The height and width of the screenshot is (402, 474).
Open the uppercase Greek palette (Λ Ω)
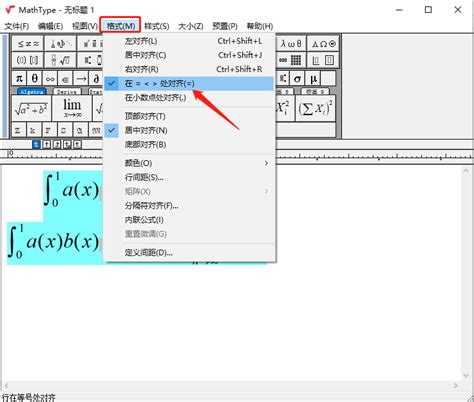click(x=323, y=44)
